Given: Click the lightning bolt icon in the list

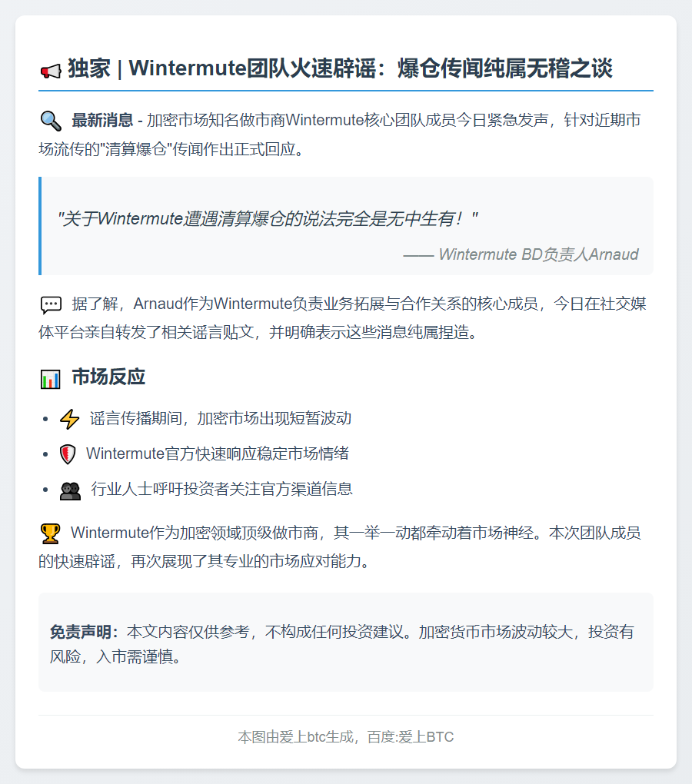Looking at the screenshot, I should click(x=69, y=419).
